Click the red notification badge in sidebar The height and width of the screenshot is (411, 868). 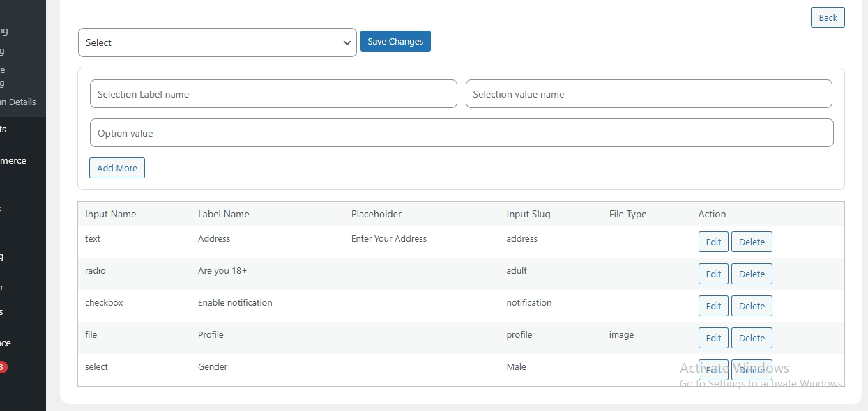coord(3,367)
